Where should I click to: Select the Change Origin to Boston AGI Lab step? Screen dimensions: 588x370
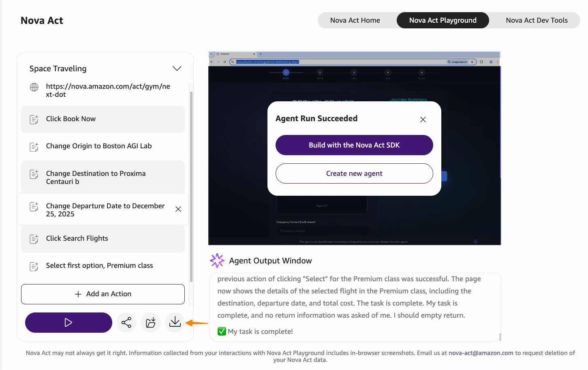99,146
